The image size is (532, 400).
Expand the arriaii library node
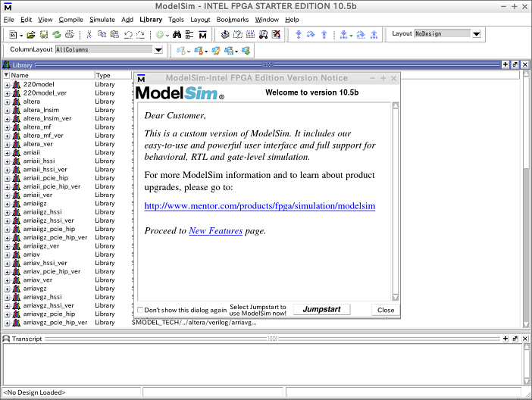click(x=7, y=153)
